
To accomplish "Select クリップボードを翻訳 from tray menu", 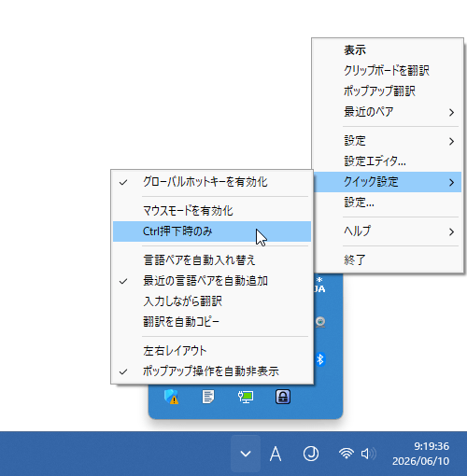I will (388, 71).
